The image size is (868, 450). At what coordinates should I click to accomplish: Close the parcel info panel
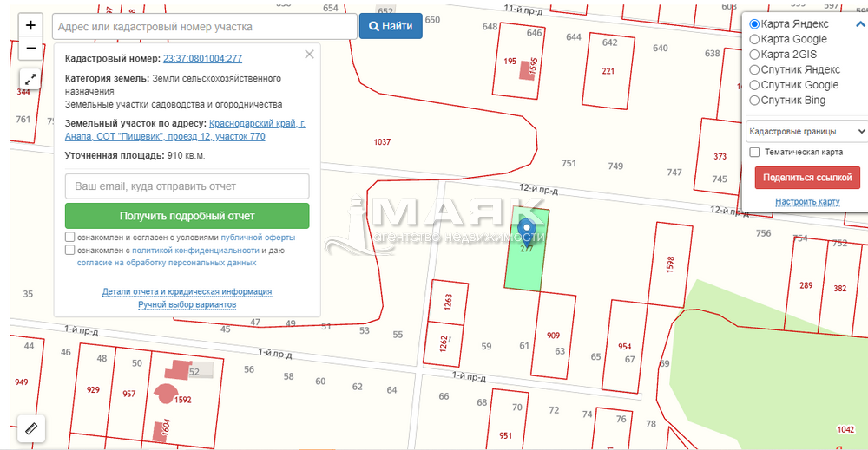pos(309,55)
